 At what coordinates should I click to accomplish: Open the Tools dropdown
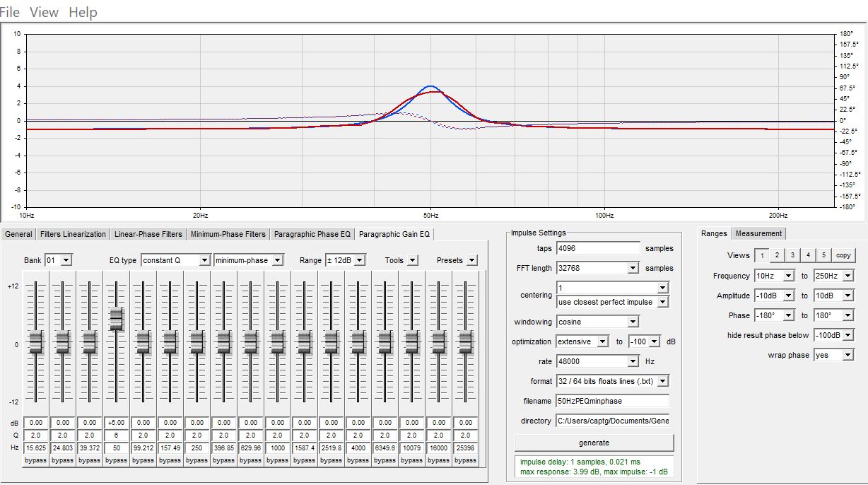click(413, 260)
